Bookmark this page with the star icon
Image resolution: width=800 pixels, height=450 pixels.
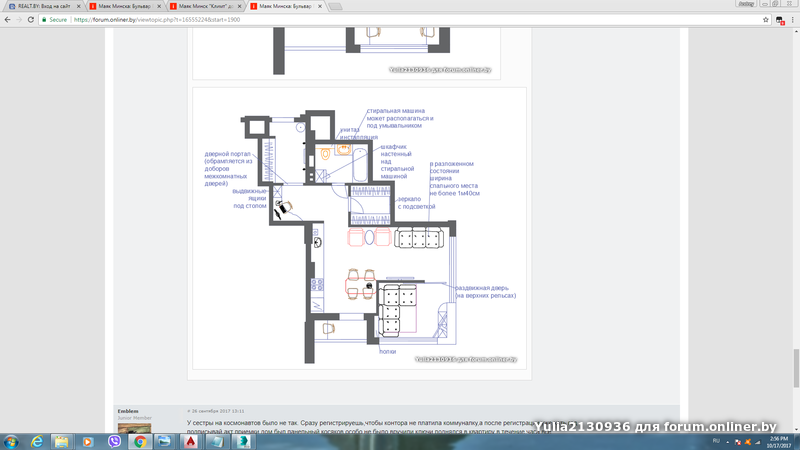pos(766,20)
